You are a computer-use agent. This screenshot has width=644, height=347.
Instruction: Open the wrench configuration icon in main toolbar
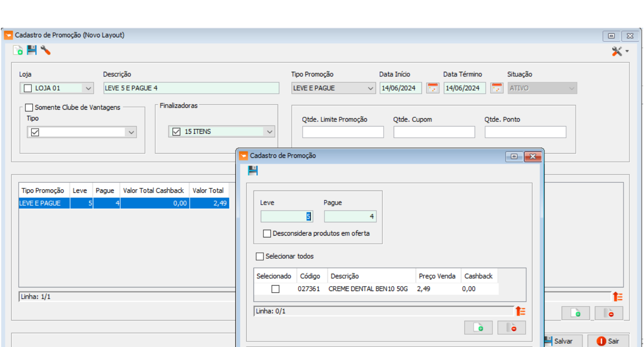45,50
